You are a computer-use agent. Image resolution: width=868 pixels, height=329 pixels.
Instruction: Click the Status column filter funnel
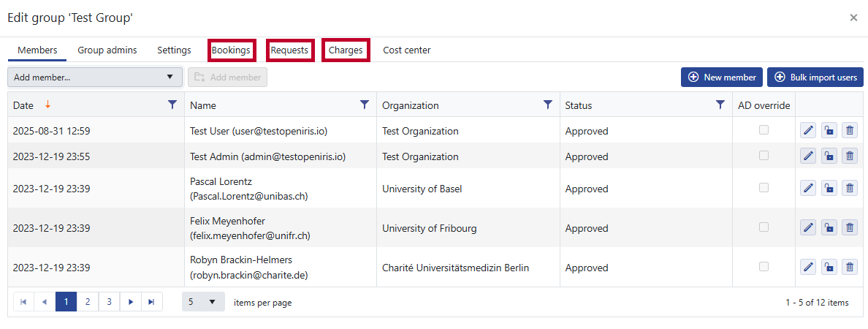point(720,105)
